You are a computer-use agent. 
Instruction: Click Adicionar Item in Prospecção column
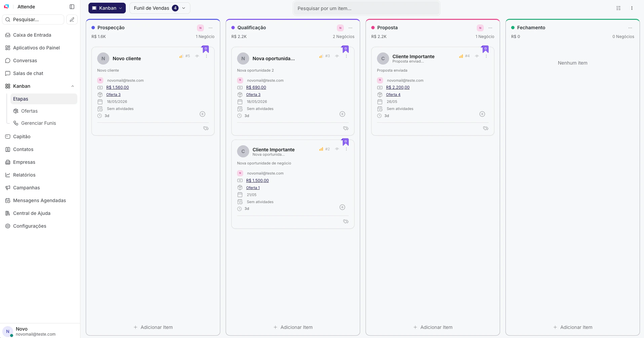pyautogui.click(x=153, y=327)
